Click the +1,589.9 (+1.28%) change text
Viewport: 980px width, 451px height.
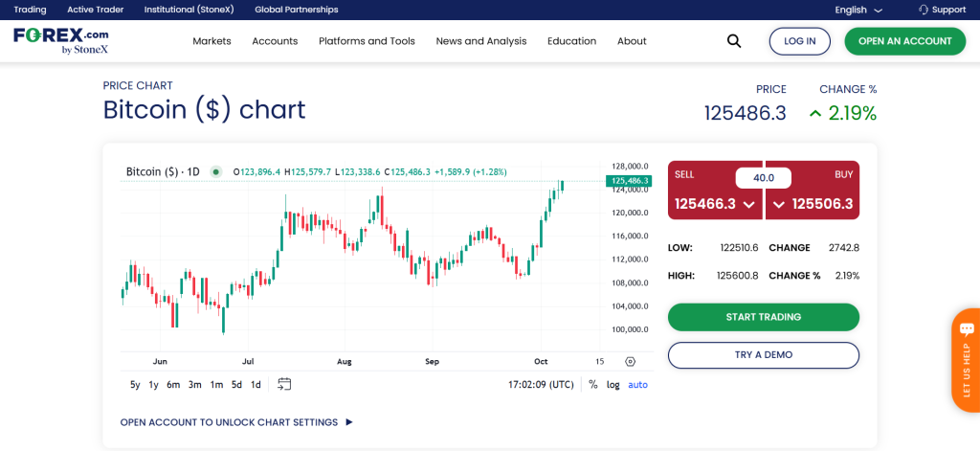pyautogui.click(x=470, y=171)
